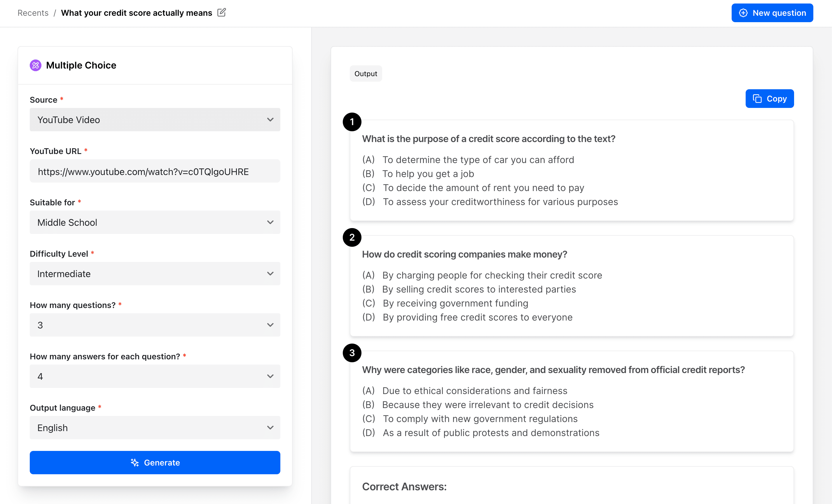Viewport: 832px width, 504px height.
Task: Select the Output tab
Action: pos(366,73)
